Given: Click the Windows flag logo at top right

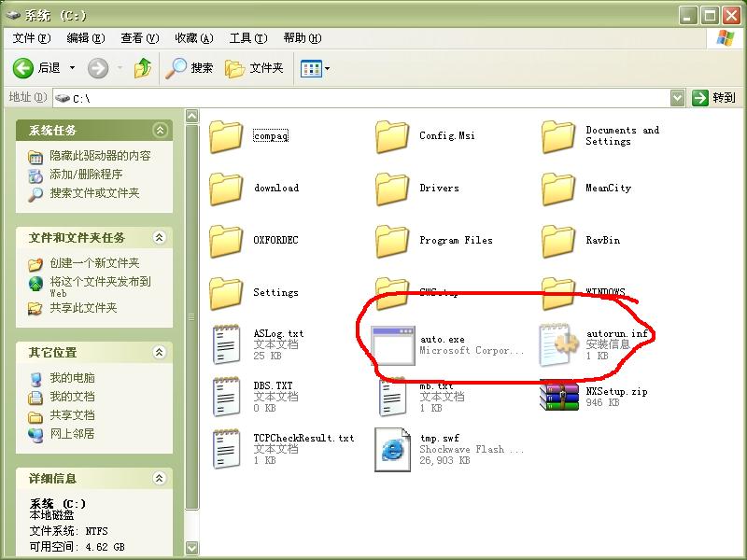Looking at the screenshot, I should 726,38.
